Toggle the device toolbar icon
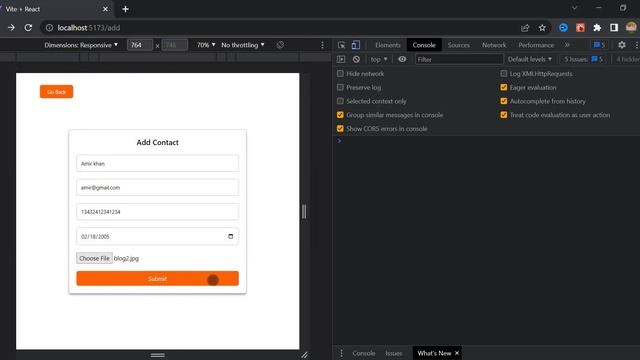The width and height of the screenshot is (640, 360). coord(356,45)
